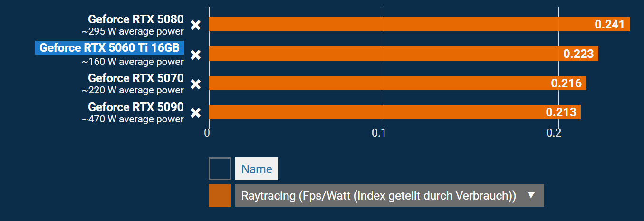Remove Geforce RTX 5090 using its X icon
The width and height of the screenshot is (644, 221).
(x=195, y=113)
